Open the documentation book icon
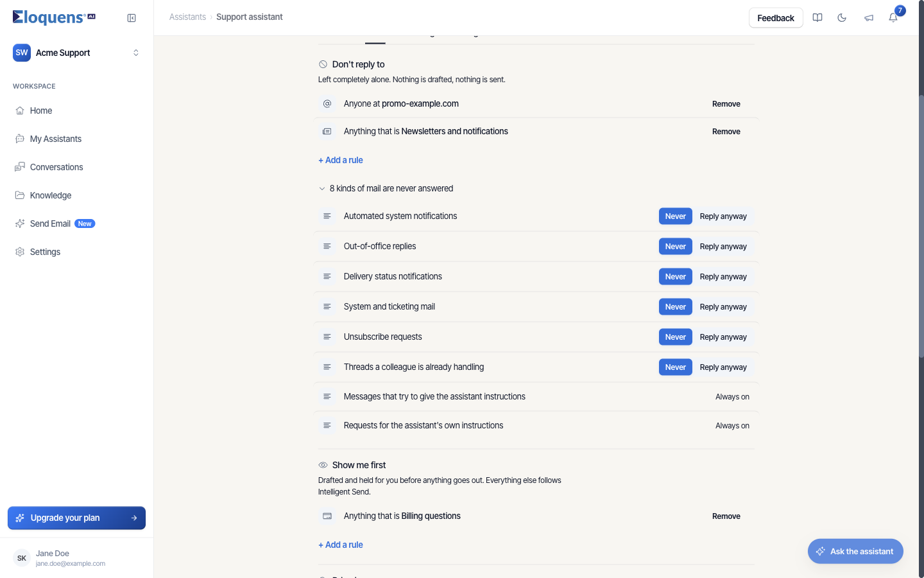This screenshot has width=924, height=578. pos(817,18)
